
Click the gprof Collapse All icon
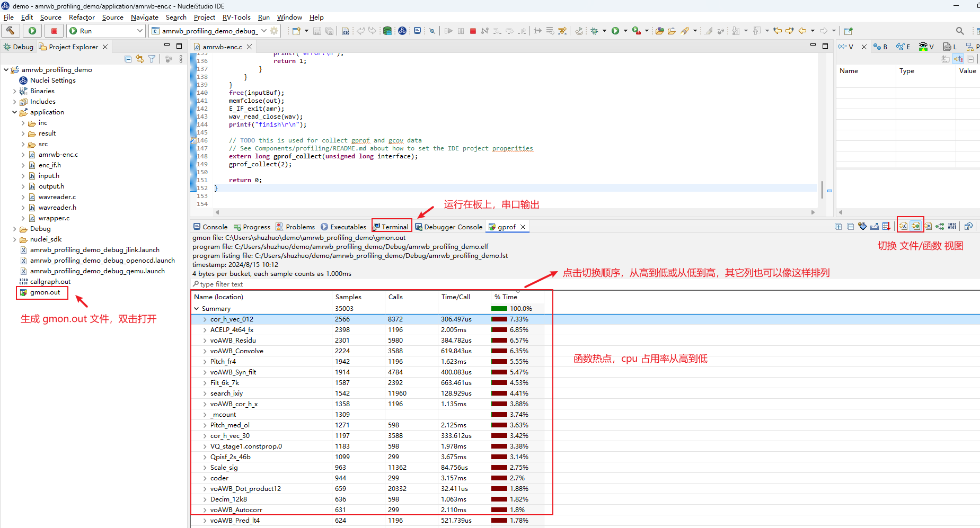pos(850,226)
